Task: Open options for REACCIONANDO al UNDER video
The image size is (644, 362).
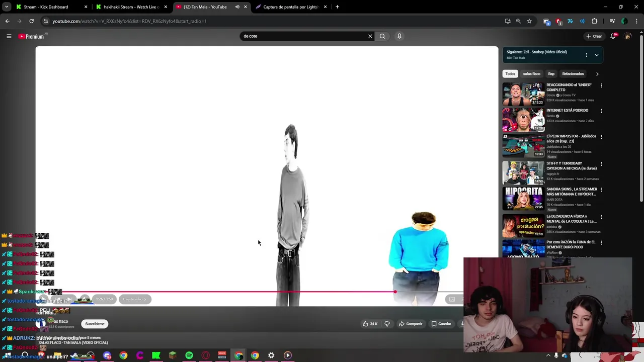Action: pyautogui.click(x=601, y=85)
